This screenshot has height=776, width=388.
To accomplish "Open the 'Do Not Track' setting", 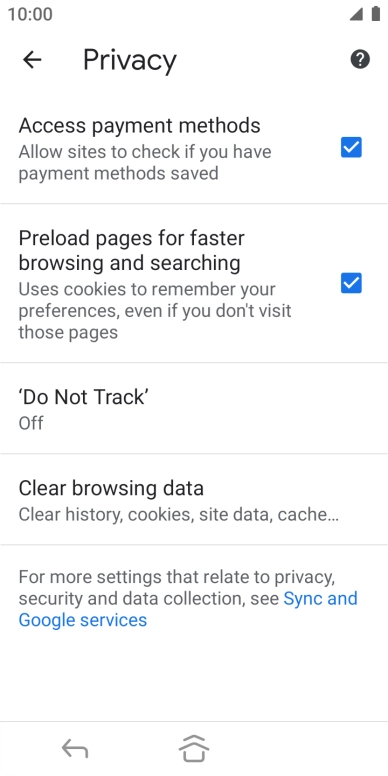I will tap(194, 408).
